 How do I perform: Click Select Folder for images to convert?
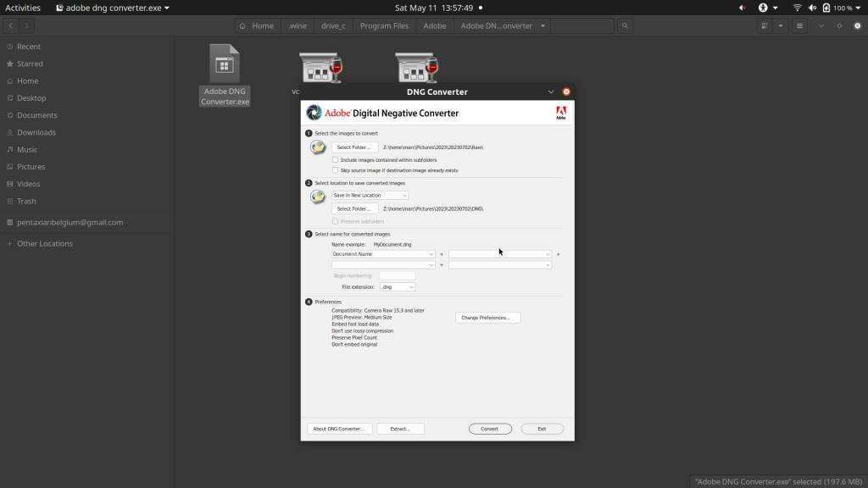point(354,147)
